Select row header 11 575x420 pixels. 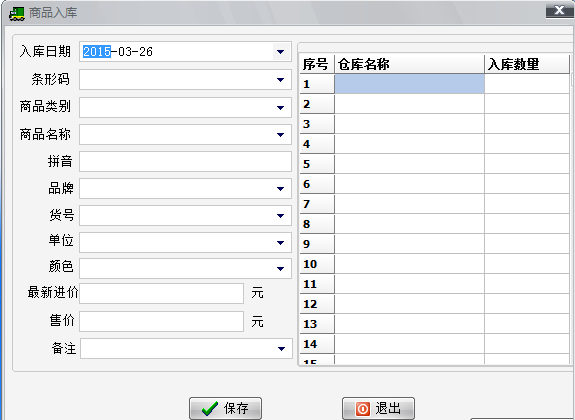[x=317, y=284]
